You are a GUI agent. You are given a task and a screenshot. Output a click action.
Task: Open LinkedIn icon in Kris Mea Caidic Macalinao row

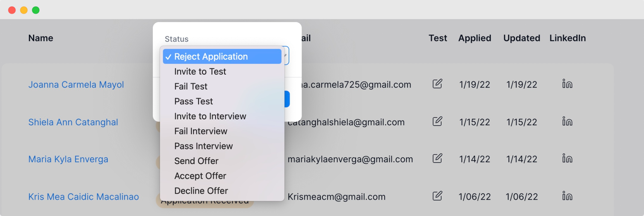point(567,196)
